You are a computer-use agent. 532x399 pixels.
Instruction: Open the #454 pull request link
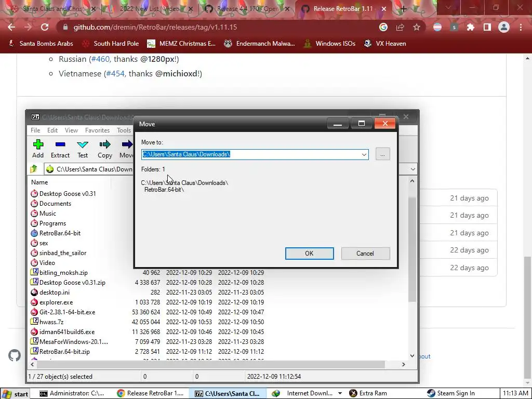[115, 74]
